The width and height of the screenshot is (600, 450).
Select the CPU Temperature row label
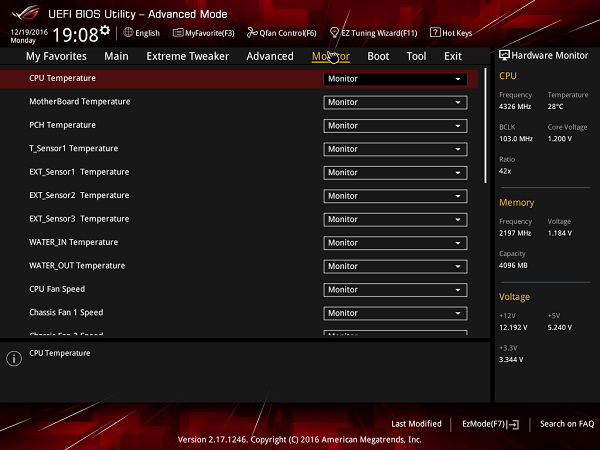click(x=62, y=78)
